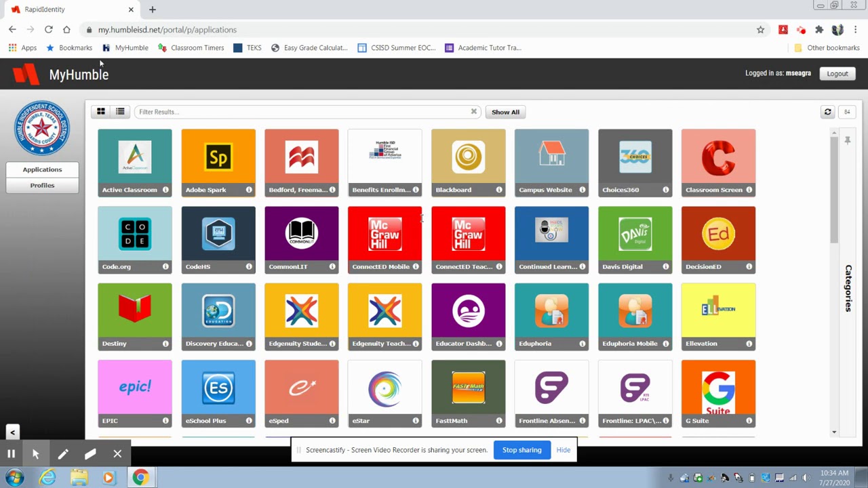Click the Logout button

coord(837,73)
